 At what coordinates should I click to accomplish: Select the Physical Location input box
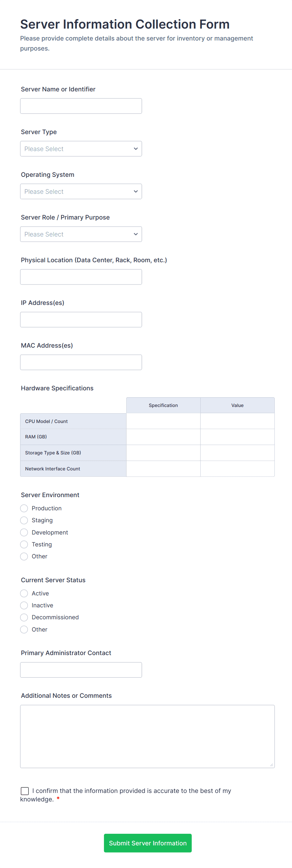[81, 276]
